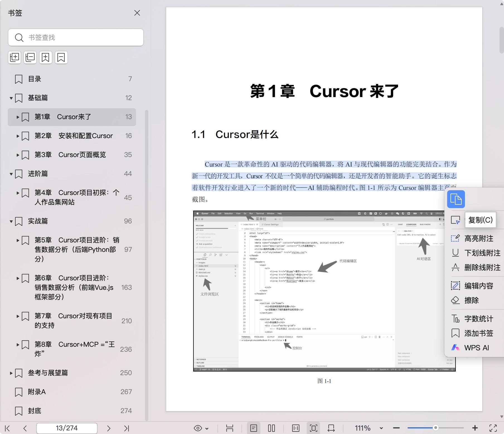The image size is (504, 434).
Task: Click actual size 1:1 icon
Action: point(296,428)
